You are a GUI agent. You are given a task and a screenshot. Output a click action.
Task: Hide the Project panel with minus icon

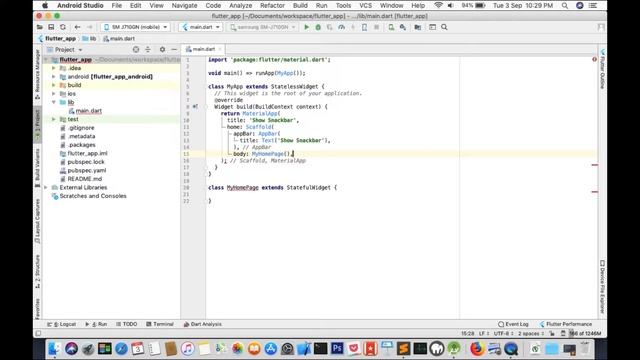(174, 49)
